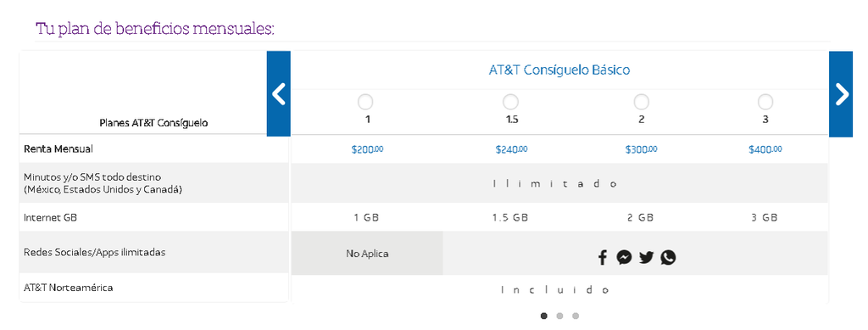Image resolution: width=868 pixels, height=330 pixels.
Task: Choose the plan 2 radio button
Action: click(x=641, y=102)
